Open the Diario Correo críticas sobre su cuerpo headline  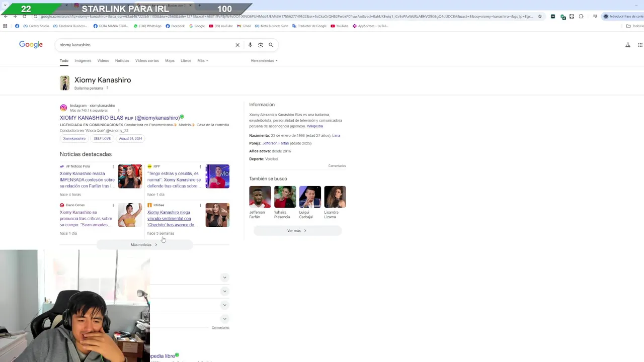[x=86, y=219]
